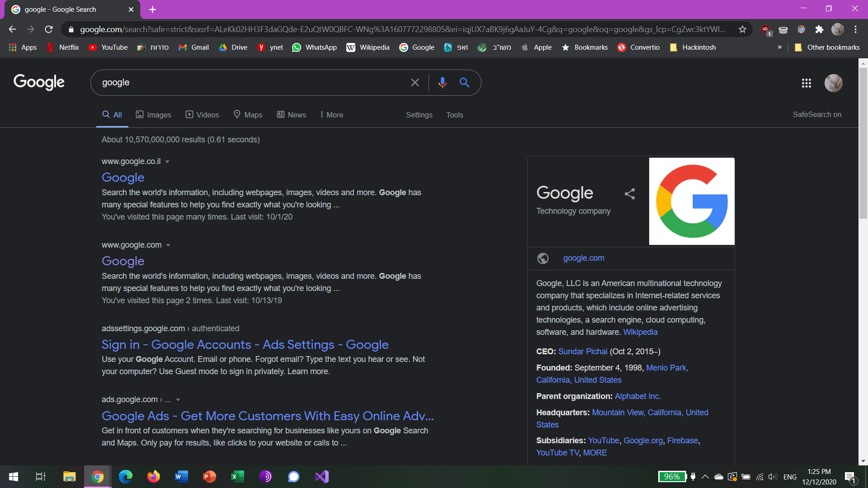
Task: Click the Chrome profile avatar icon
Action: pos(838,28)
